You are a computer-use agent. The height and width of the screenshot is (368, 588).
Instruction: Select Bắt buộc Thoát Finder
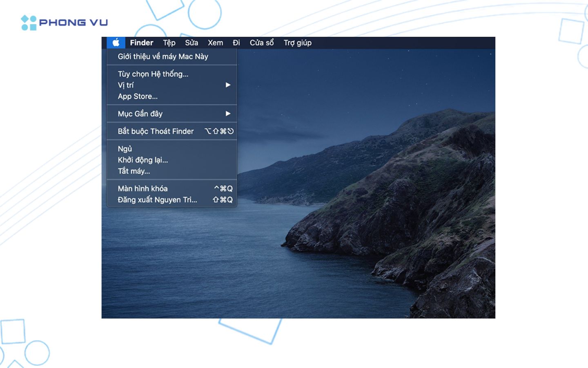(x=156, y=131)
